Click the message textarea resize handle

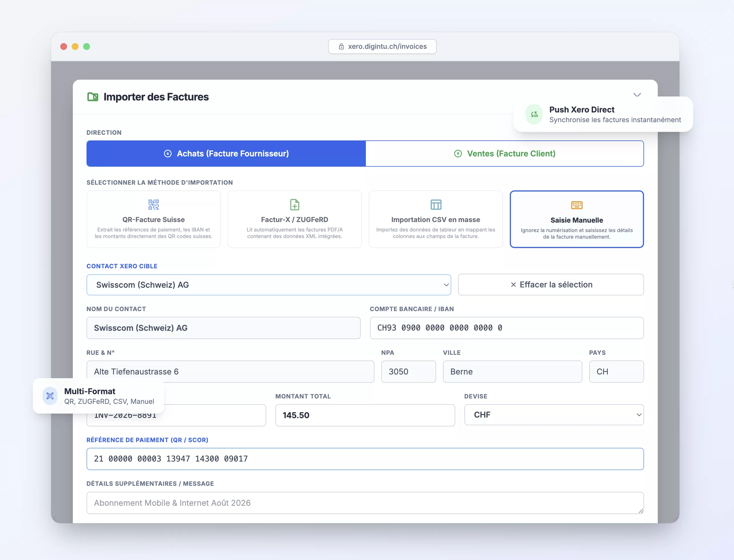pos(641,511)
